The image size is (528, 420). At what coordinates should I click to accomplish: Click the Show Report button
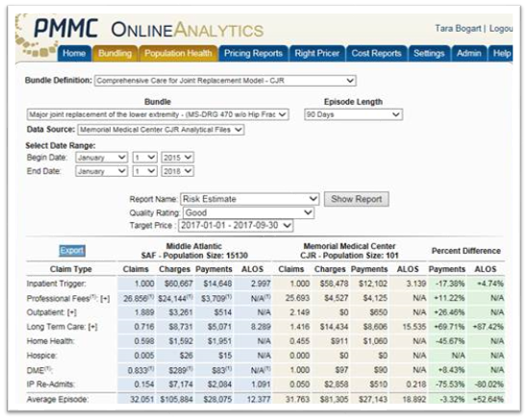tap(356, 199)
